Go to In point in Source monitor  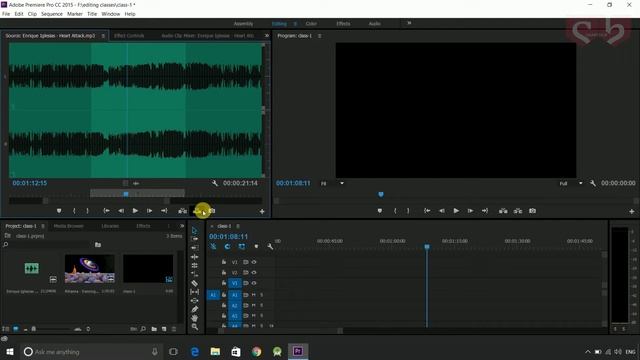(x=106, y=211)
